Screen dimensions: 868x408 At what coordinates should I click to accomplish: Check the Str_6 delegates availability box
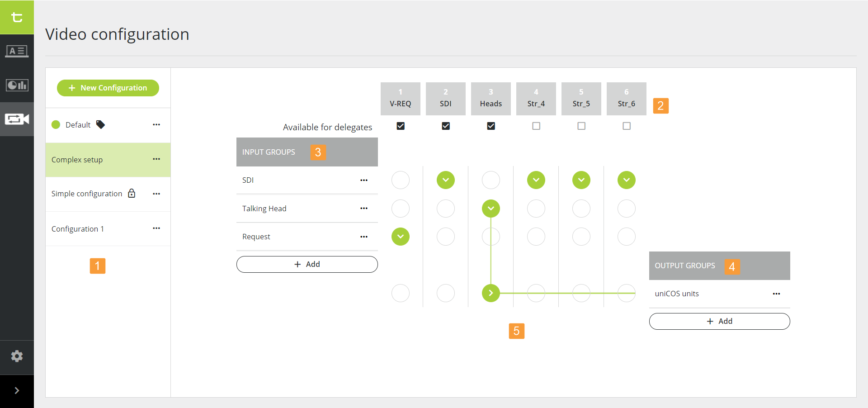point(627,126)
